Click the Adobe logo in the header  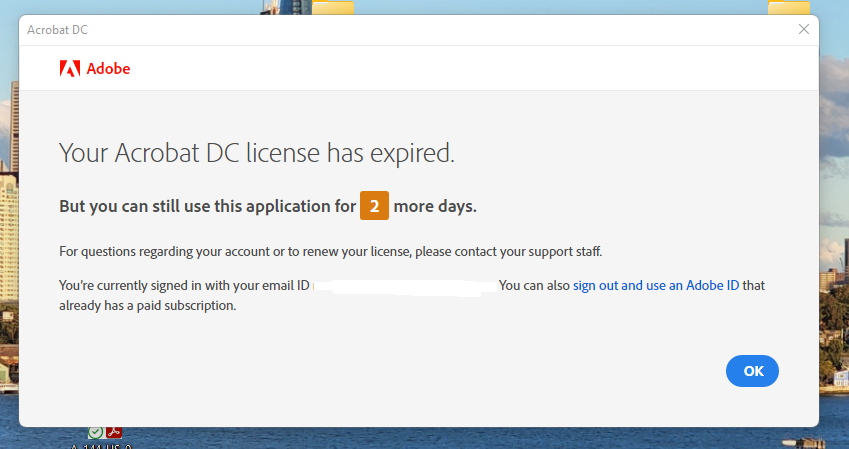[x=95, y=69]
